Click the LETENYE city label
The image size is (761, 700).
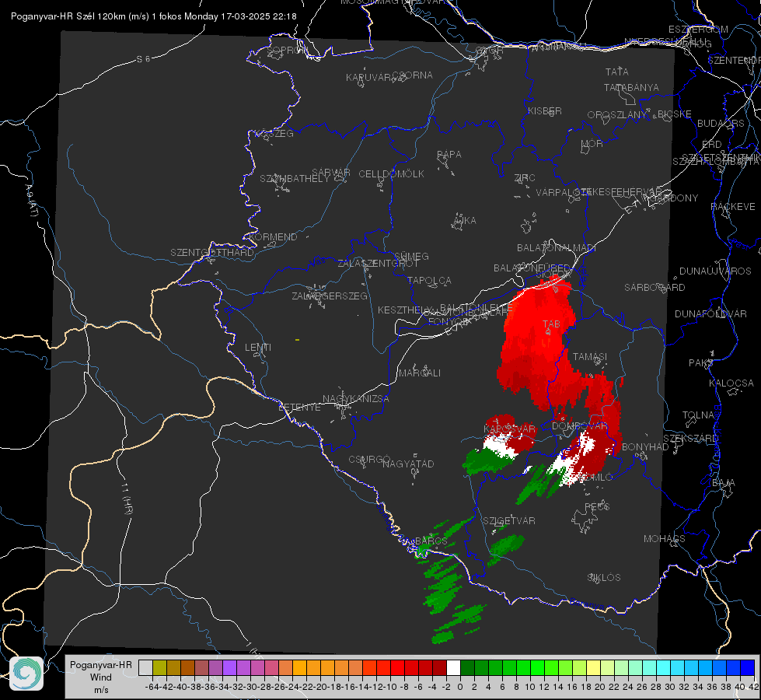[x=299, y=407]
